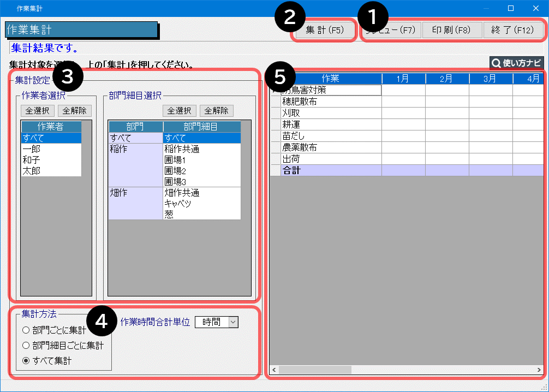Click 全解除 under 作業者選択

tap(75, 110)
